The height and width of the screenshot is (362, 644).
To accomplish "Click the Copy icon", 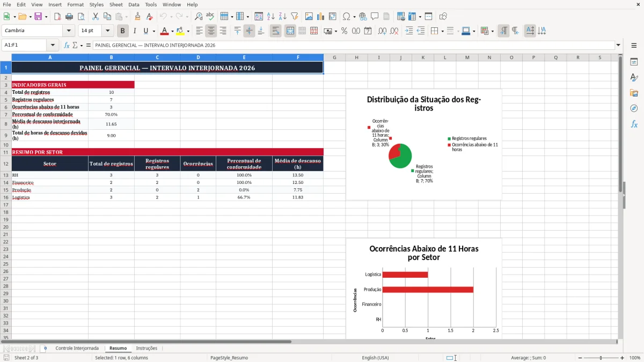I will (x=107, y=17).
